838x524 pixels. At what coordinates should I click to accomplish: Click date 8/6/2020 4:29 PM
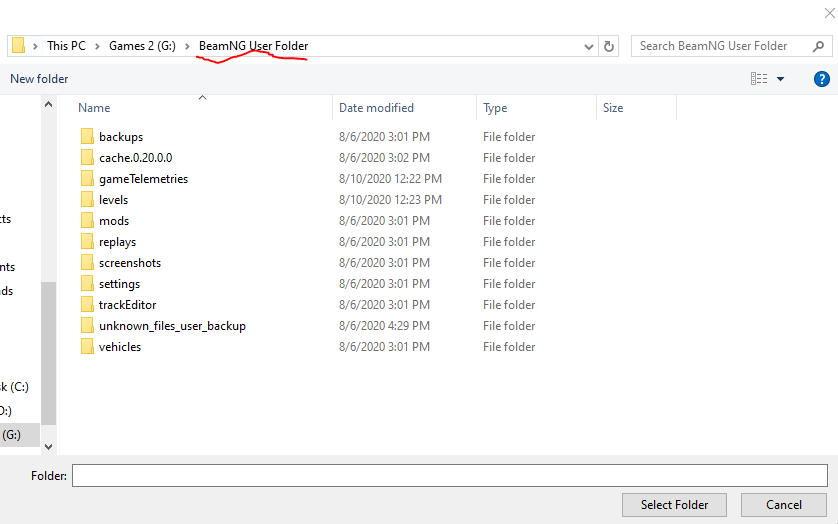click(384, 326)
